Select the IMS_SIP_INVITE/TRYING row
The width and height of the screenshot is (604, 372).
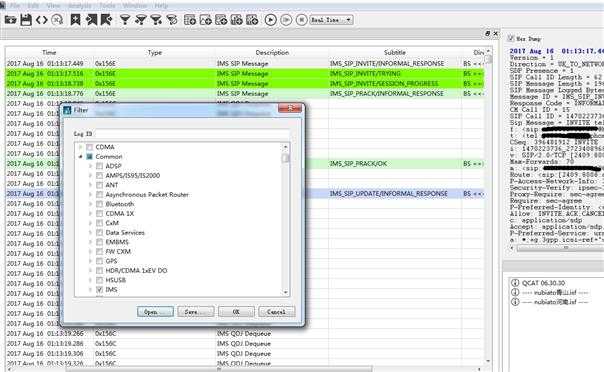point(245,74)
